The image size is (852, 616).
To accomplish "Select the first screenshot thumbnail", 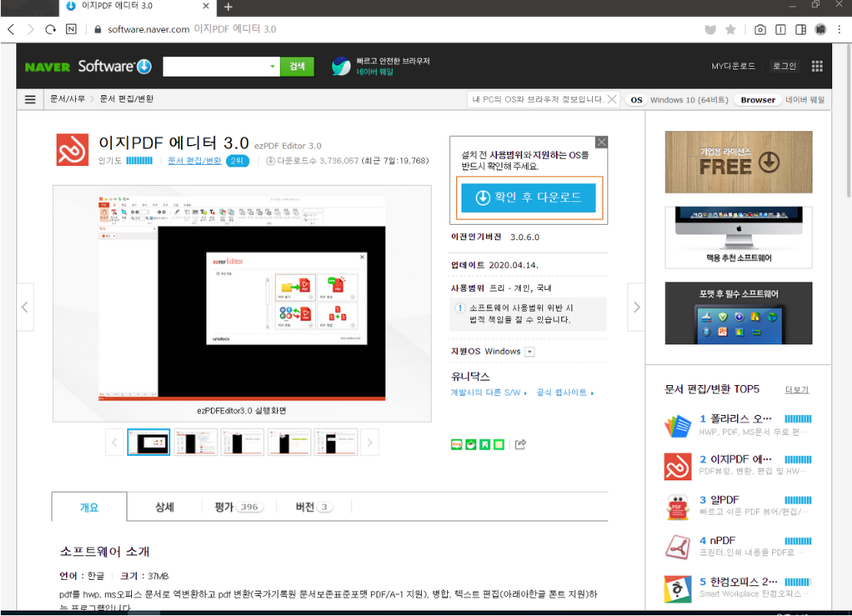I will coord(148,442).
